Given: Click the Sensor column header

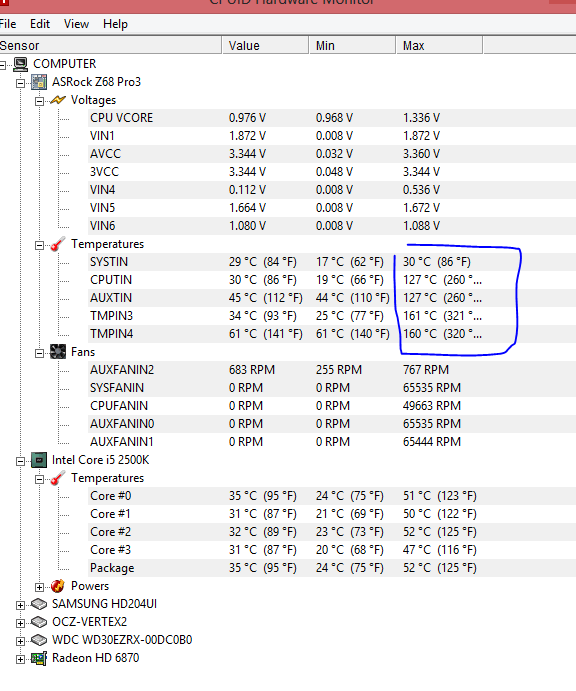Looking at the screenshot, I should [110, 45].
